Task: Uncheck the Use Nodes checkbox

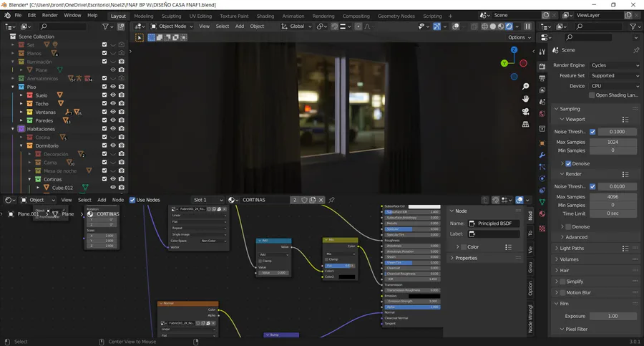Action: tap(131, 200)
